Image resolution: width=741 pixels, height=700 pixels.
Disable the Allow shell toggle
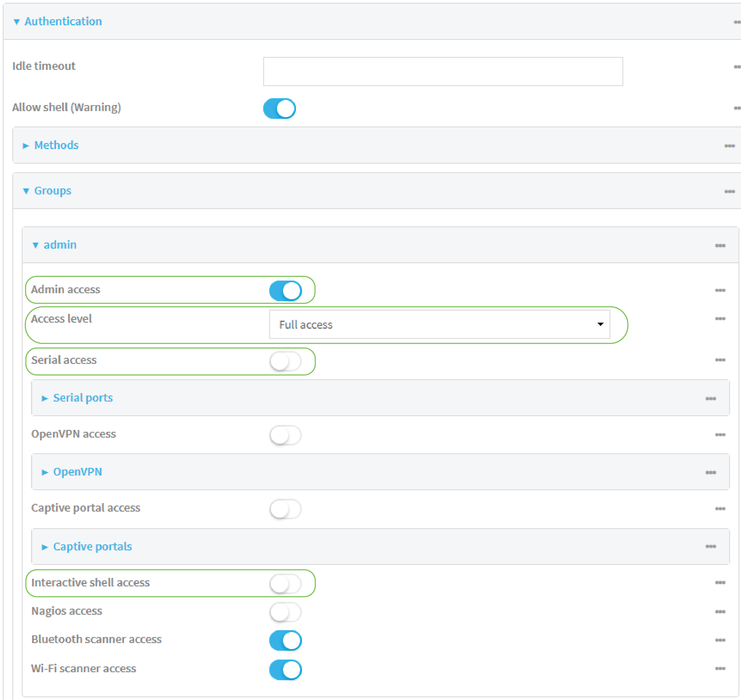pos(279,108)
